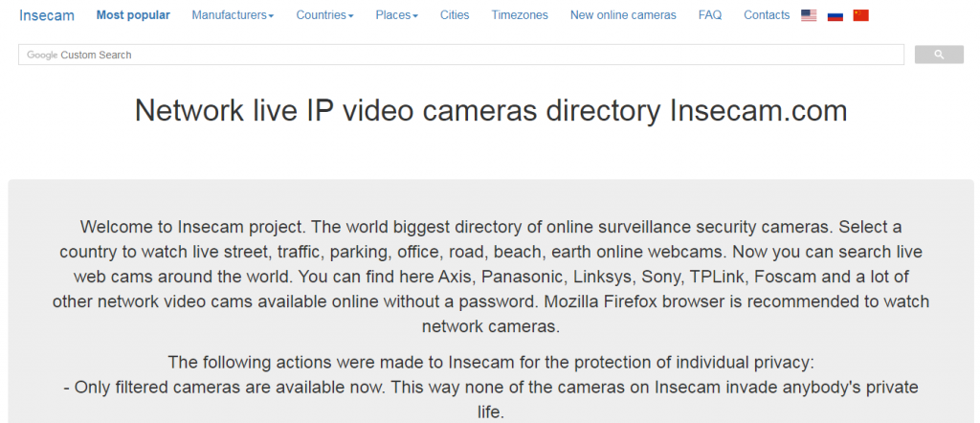Go to New online cameras
Viewport: 980px width, 423px height.
(x=623, y=15)
